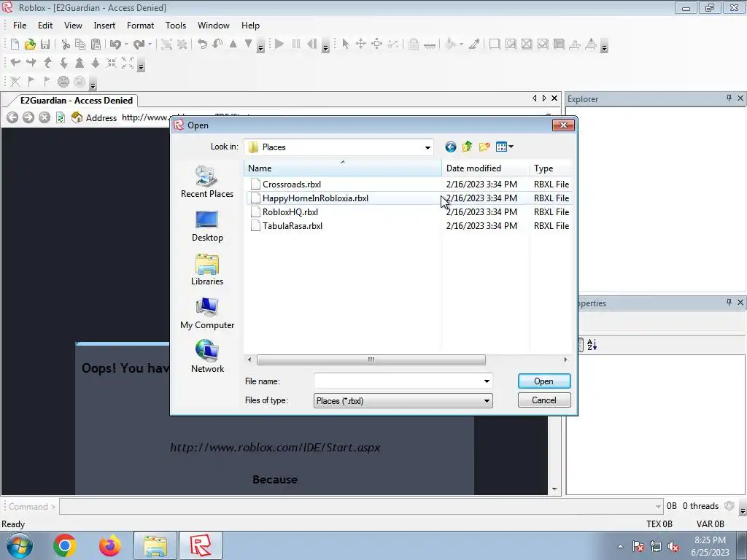747x560 pixels.
Task: Click the Back button in browser address bar
Action: coord(12,117)
